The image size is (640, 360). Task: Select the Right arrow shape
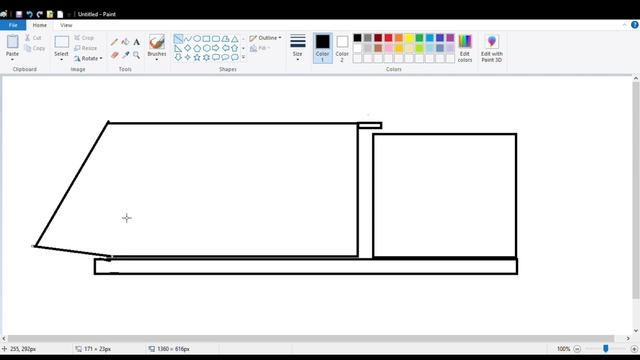(x=216, y=48)
